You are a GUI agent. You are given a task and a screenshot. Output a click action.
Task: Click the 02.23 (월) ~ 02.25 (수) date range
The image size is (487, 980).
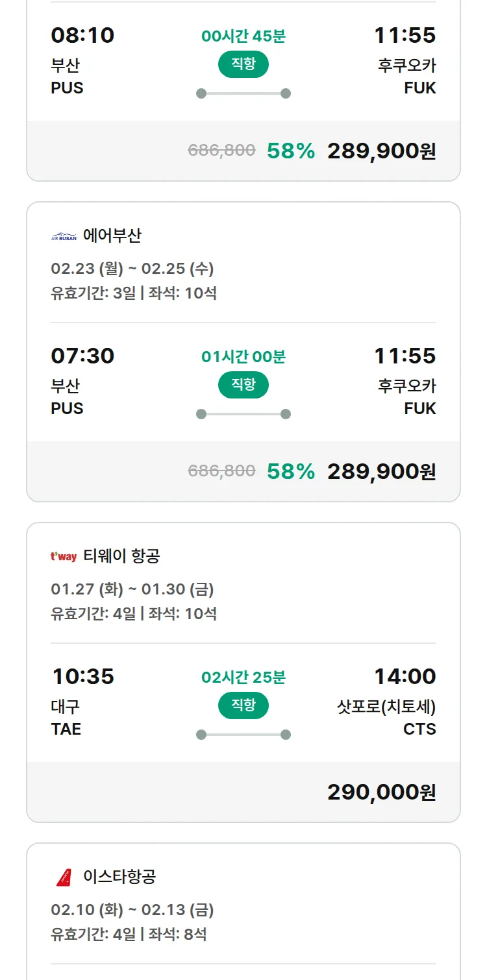pos(132,269)
